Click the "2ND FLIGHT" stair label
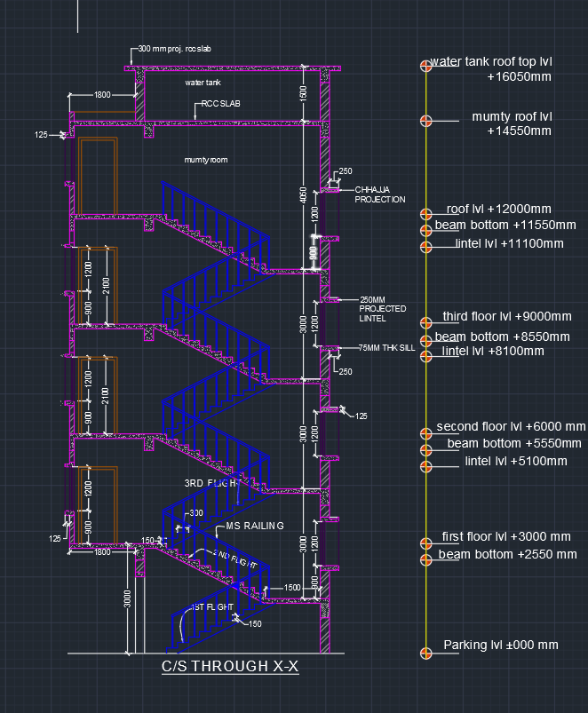Screen dimensions: 588x713 point(234,559)
